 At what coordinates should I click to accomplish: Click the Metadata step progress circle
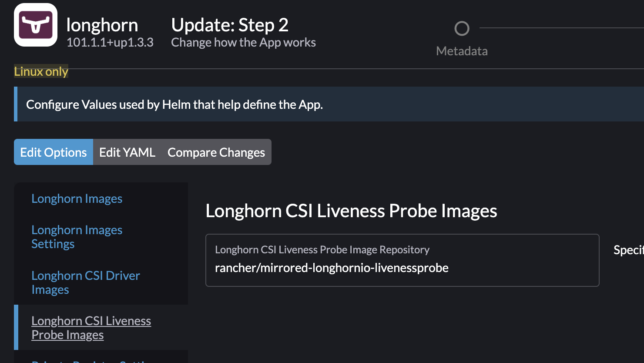(462, 28)
